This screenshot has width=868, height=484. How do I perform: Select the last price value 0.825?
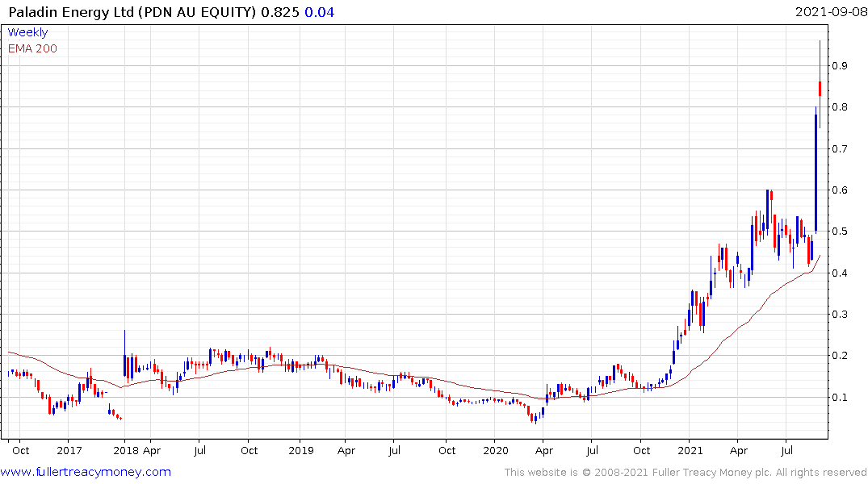280,12
